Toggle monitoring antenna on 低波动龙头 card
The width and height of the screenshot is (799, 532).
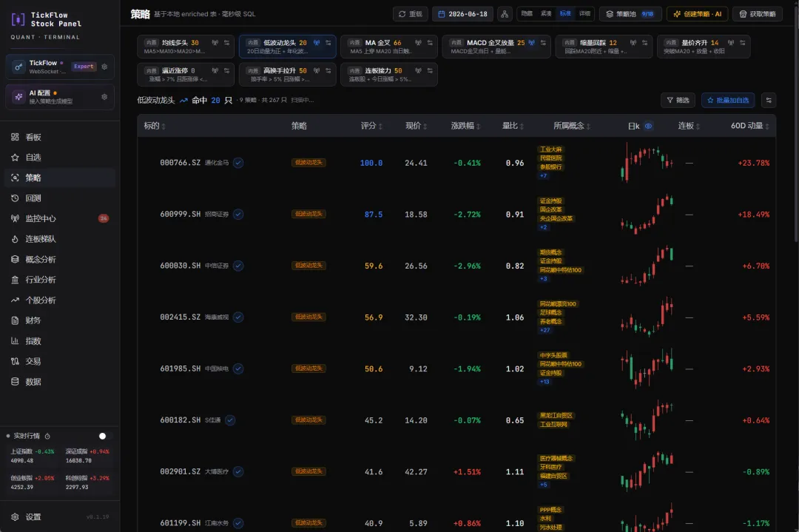point(317,43)
